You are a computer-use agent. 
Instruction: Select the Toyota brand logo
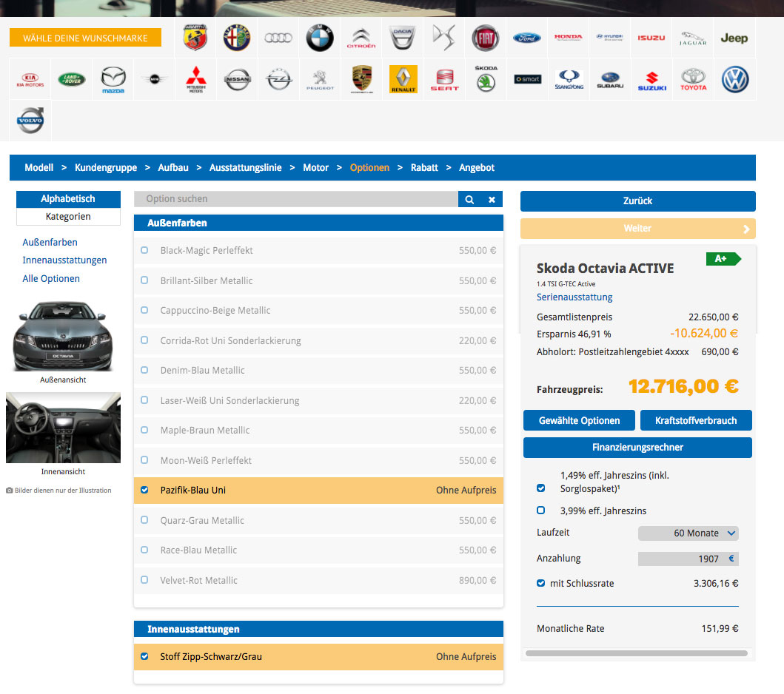694,79
